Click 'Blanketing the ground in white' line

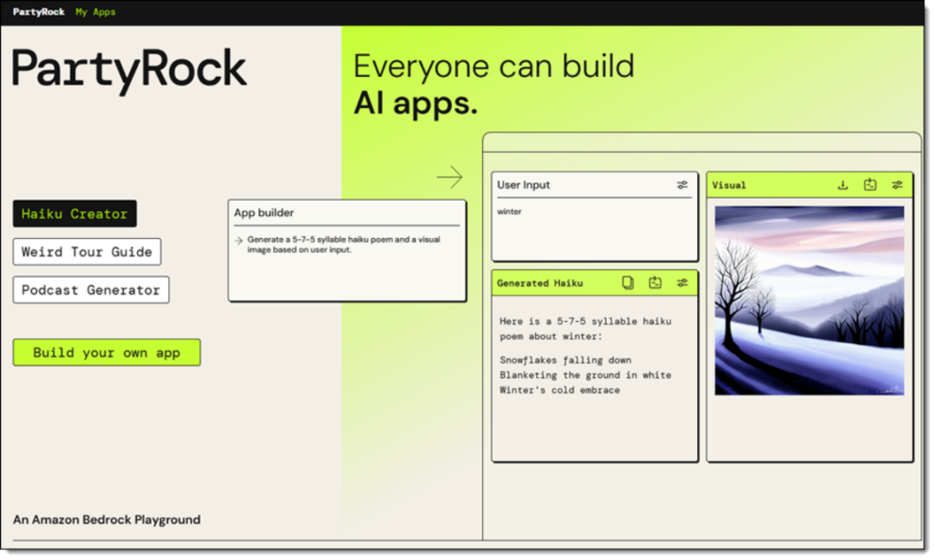pos(585,375)
